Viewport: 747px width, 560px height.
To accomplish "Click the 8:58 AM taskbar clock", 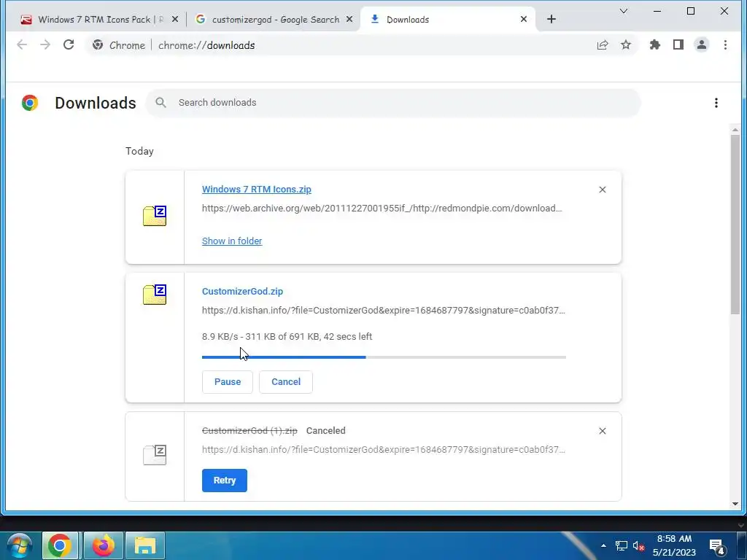I will click(674, 545).
